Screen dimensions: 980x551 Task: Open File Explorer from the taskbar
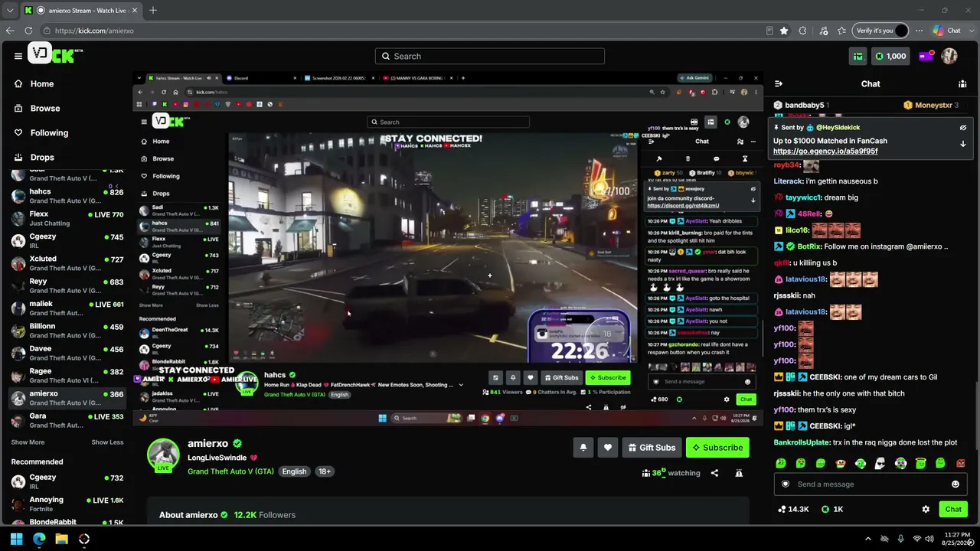(x=61, y=539)
